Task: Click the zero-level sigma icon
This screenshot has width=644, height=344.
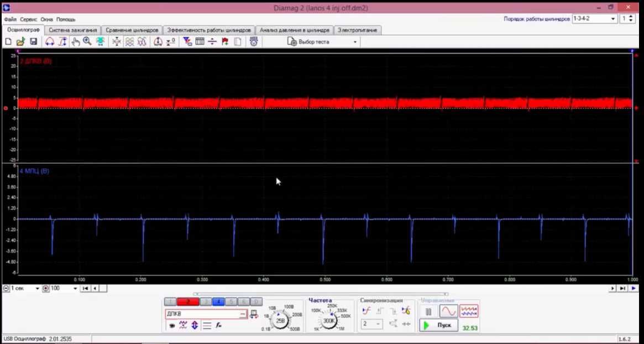Action: [170, 41]
